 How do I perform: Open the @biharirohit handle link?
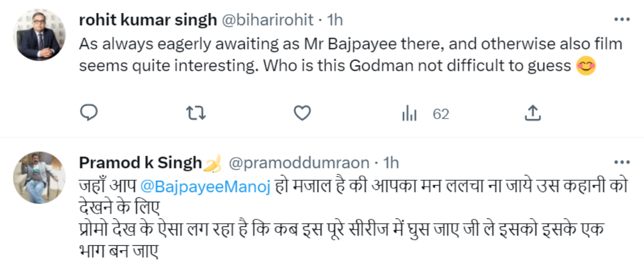267,20
